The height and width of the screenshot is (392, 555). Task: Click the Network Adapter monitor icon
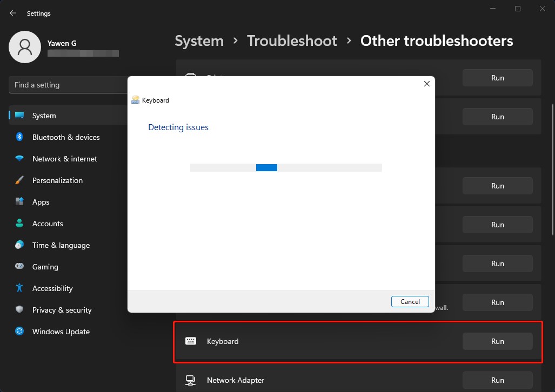click(191, 380)
